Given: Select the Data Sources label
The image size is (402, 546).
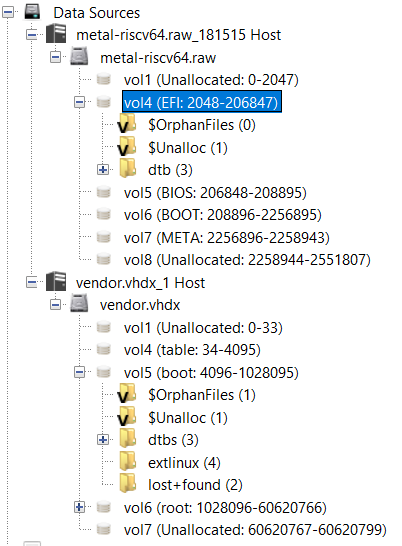Looking at the screenshot, I should point(96,13).
